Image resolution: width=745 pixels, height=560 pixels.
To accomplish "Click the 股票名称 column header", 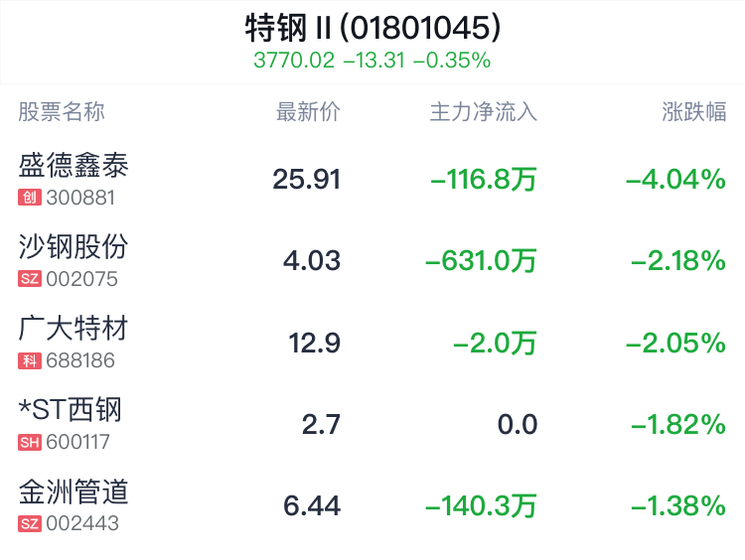I will 62,112.
